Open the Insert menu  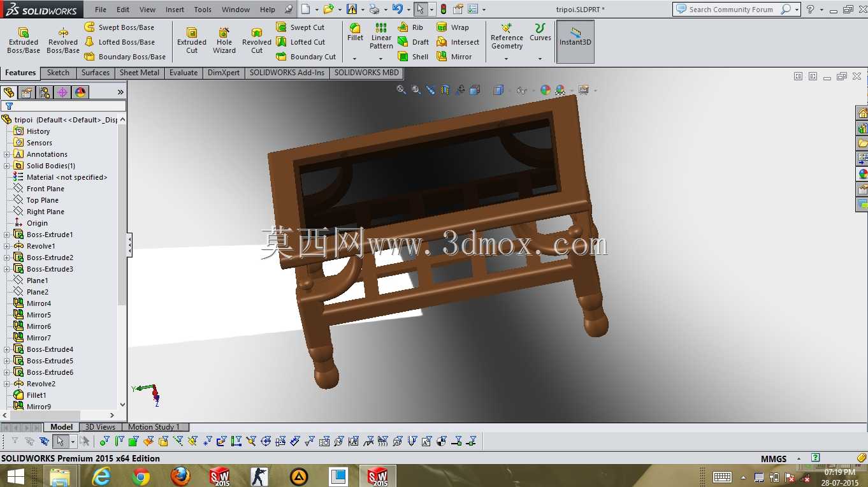pyautogui.click(x=175, y=10)
